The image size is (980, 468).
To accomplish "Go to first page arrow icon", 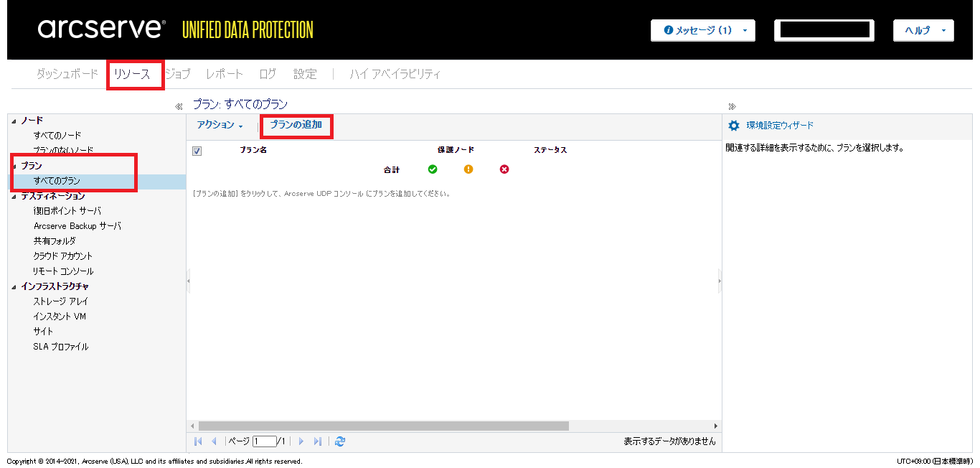I will point(198,441).
